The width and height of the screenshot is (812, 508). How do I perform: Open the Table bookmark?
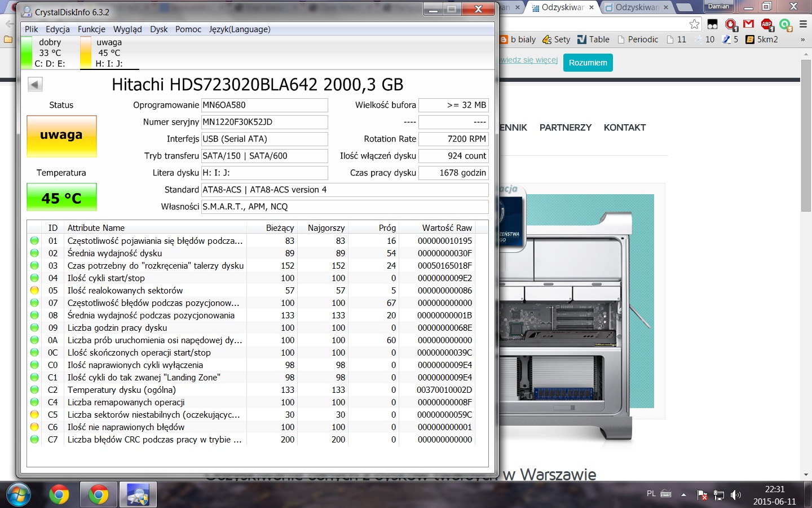coord(593,40)
